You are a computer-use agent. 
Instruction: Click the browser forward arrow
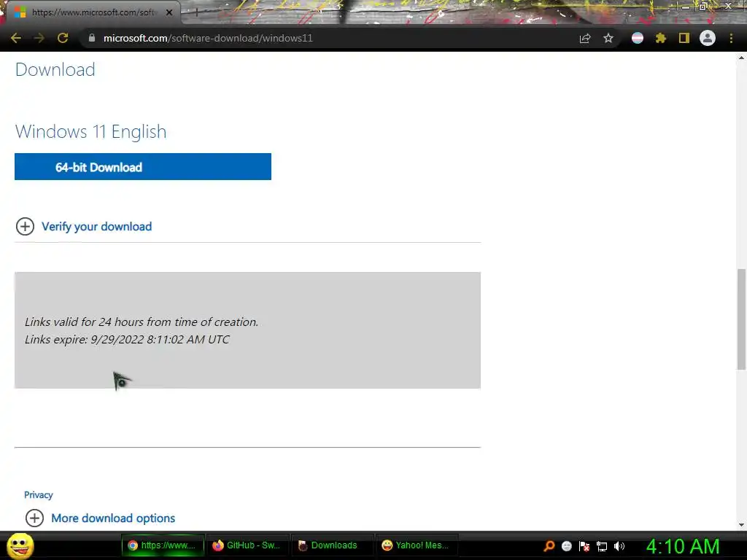[x=39, y=38]
